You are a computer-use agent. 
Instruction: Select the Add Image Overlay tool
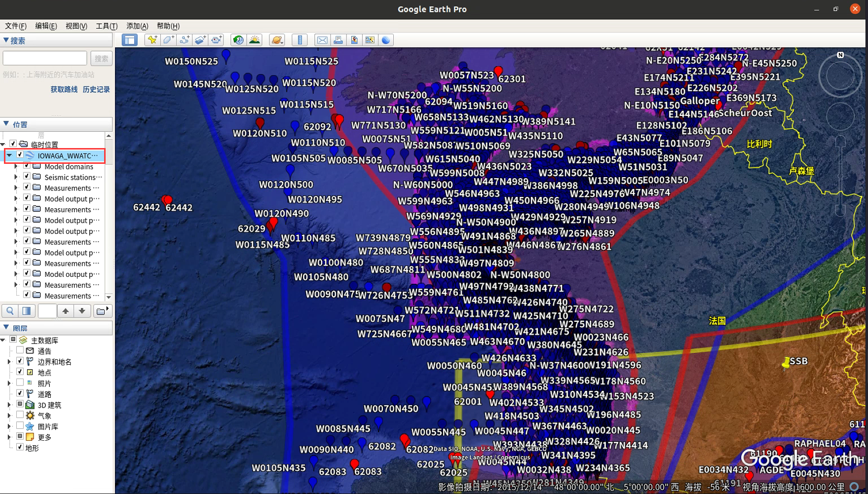[x=200, y=40]
